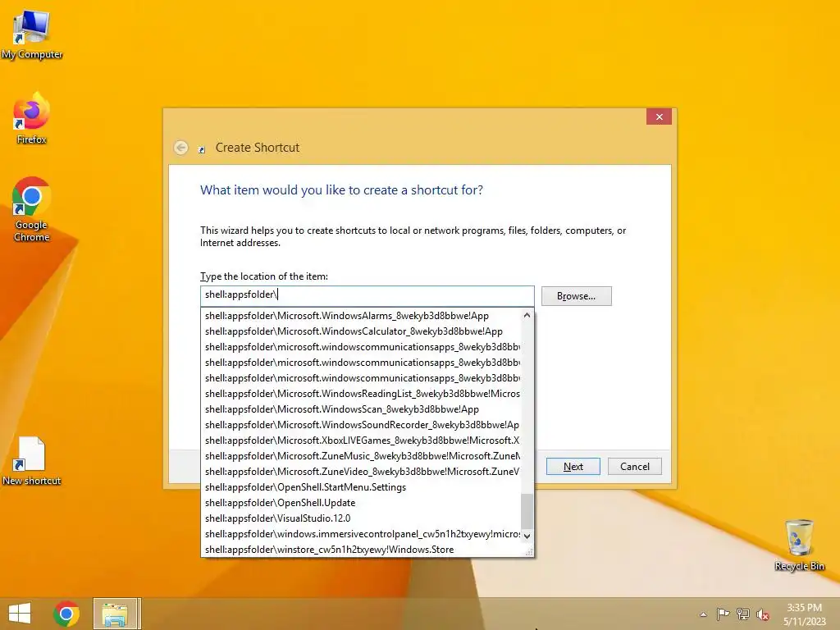Choose the Microsoft.ZuneVideo suggestion
Image resolution: width=840 pixels, height=630 pixels.
point(361,472)
